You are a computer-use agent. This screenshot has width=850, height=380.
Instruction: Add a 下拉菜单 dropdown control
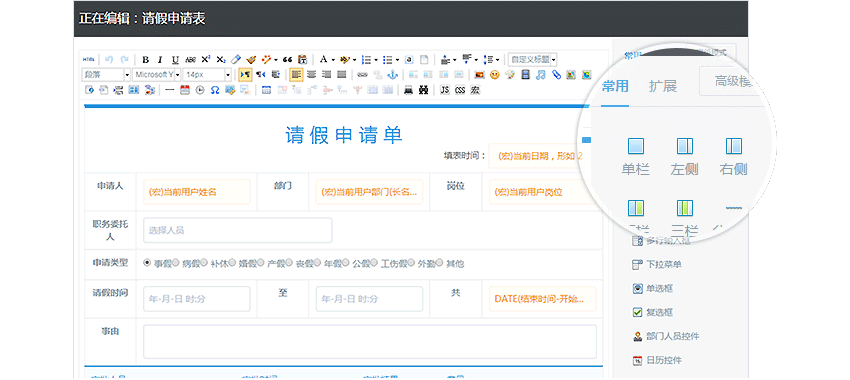[657, 265]
